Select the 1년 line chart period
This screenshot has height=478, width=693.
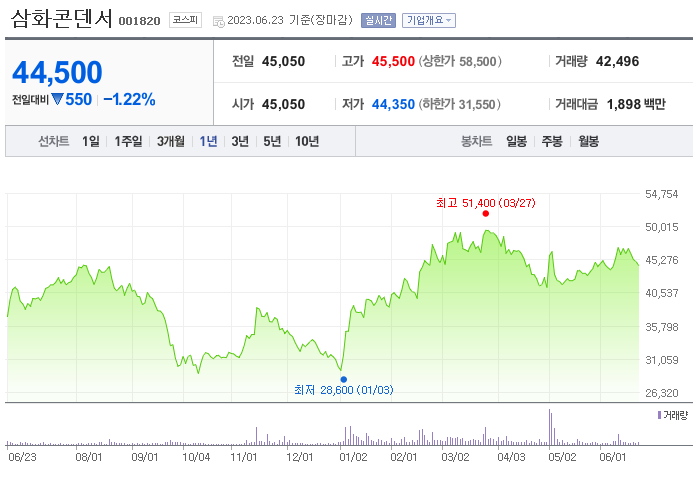tap(208, 141)
